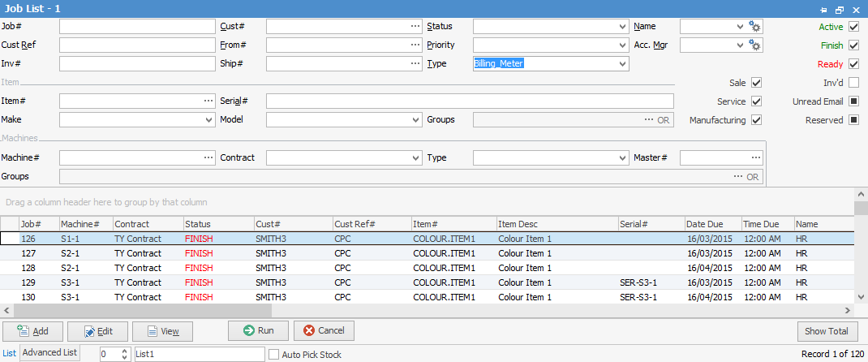
Task: Click the Show Total button
Action: point(827,331)
